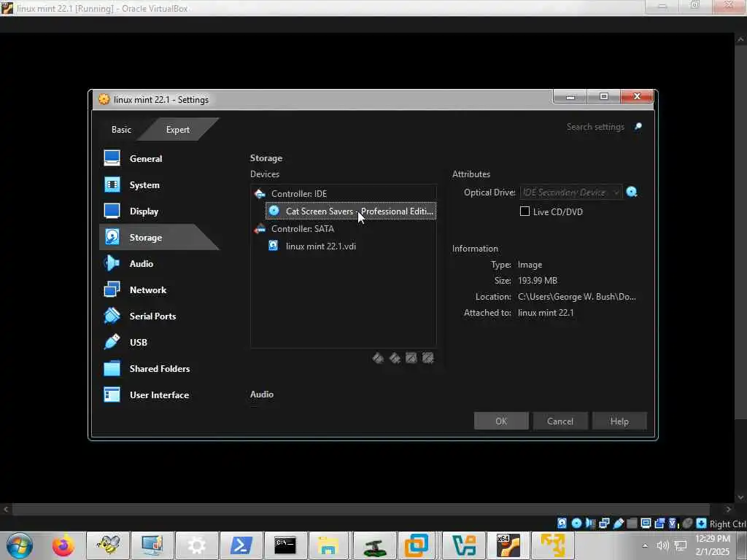This screenshot has height=560, width=747.
Task: Open File Explorer from the taskbar
Action: point(328,545)
